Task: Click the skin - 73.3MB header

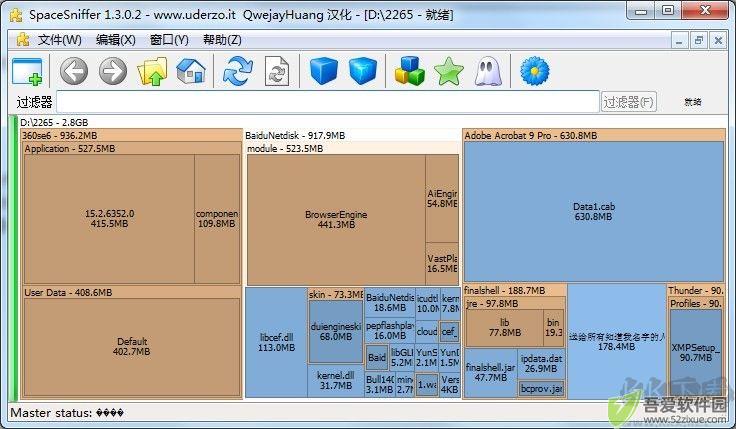Action: (336, 295)
